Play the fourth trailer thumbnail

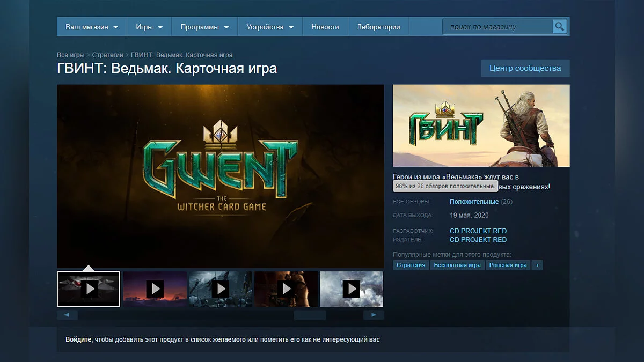286,289
